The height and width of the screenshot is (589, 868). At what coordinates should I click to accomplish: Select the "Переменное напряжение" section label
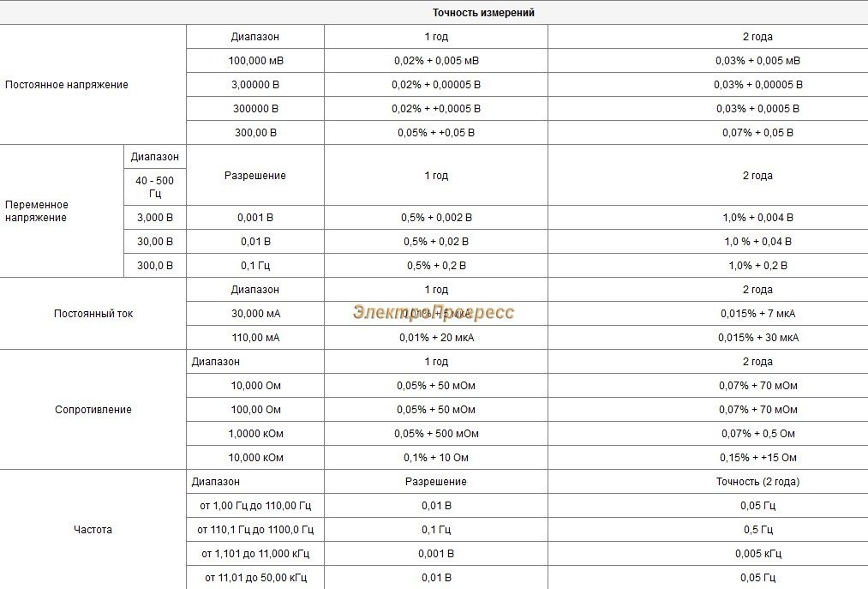click(37, 211)
